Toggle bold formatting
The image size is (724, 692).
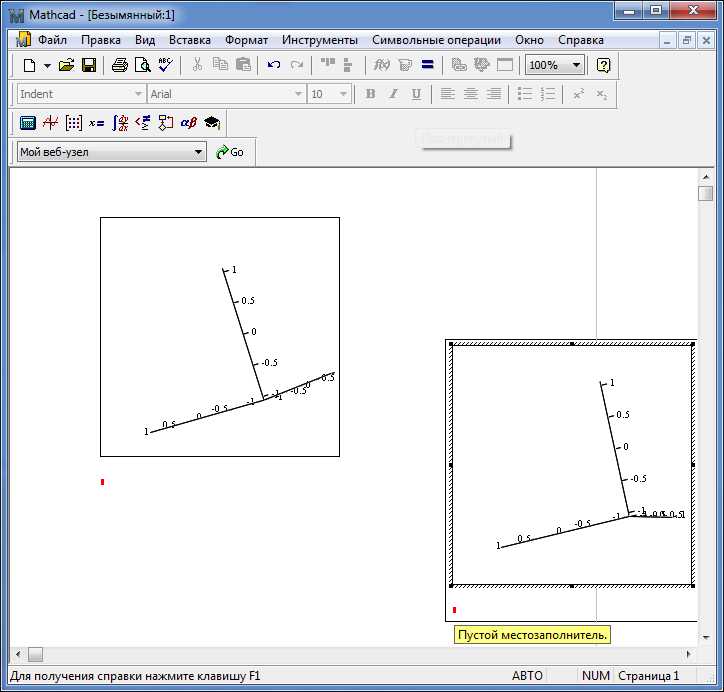coord(370,94)
